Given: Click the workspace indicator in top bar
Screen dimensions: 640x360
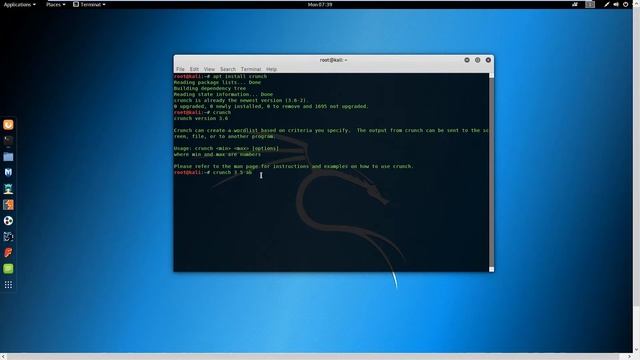Looking at the screenshot, I should (590, 4).
